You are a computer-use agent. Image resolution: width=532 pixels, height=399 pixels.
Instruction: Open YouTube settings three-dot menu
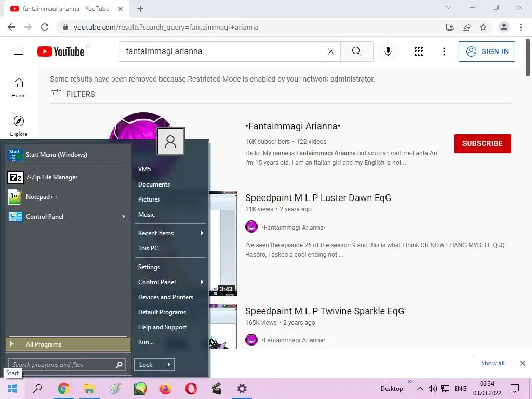click(x=444, y=51)
